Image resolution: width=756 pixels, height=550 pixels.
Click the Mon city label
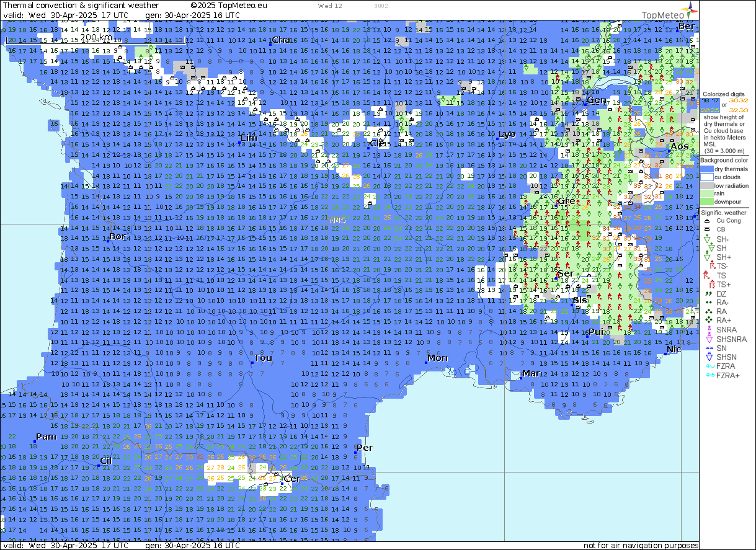coord(438,358)
